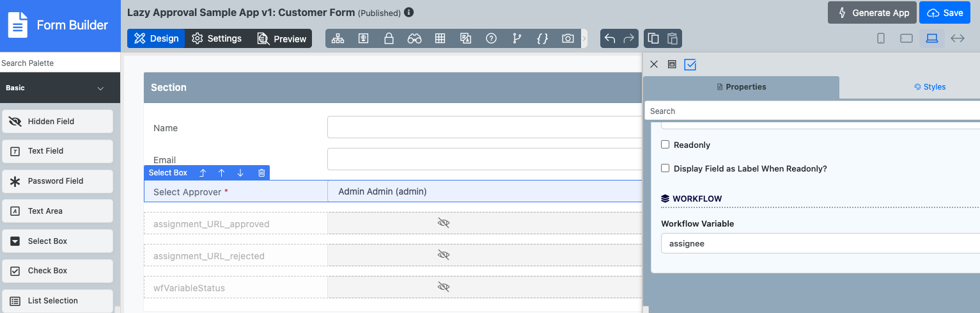Open the Preview tab
The image size is (980, 313).
click(282, 38)
